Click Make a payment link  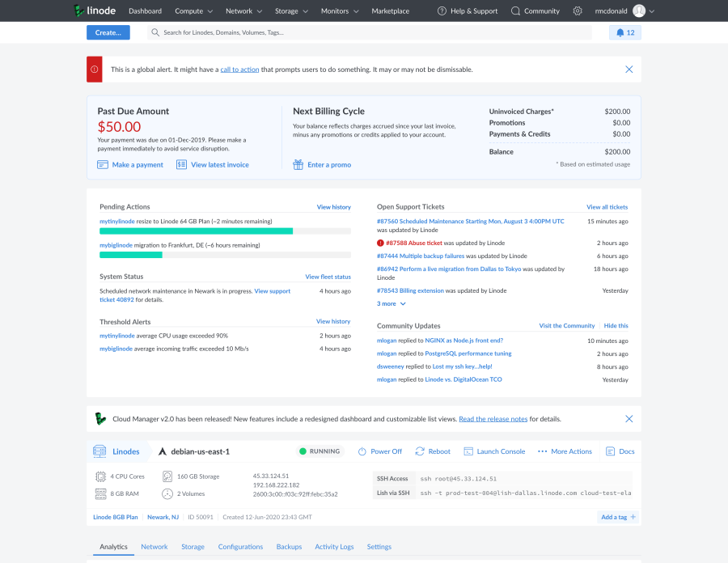click(x=138, y=165)
